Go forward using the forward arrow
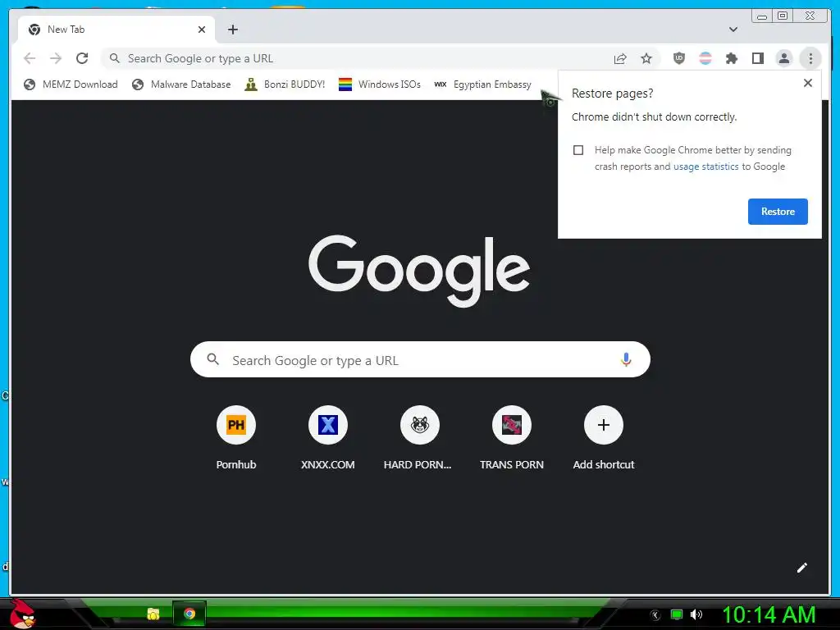The image size is (840, 630). (56, 58)
